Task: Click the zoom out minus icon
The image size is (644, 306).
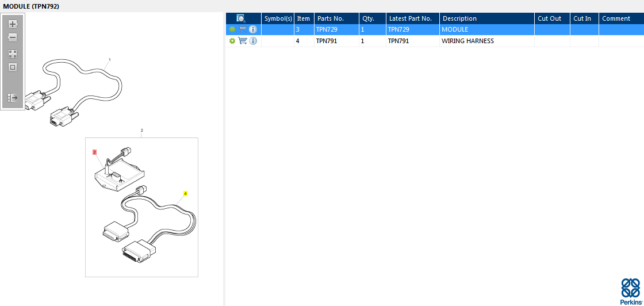Action: (x=13, y=37)
